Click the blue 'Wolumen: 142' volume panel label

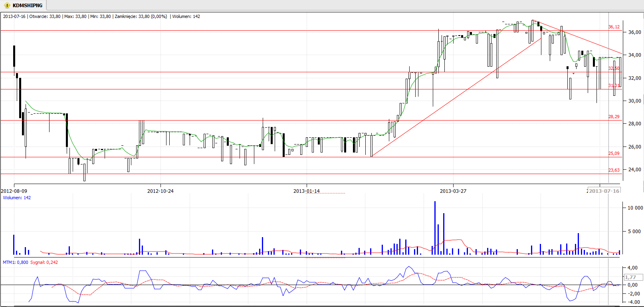pyautogui.click(x=17, y=198)
